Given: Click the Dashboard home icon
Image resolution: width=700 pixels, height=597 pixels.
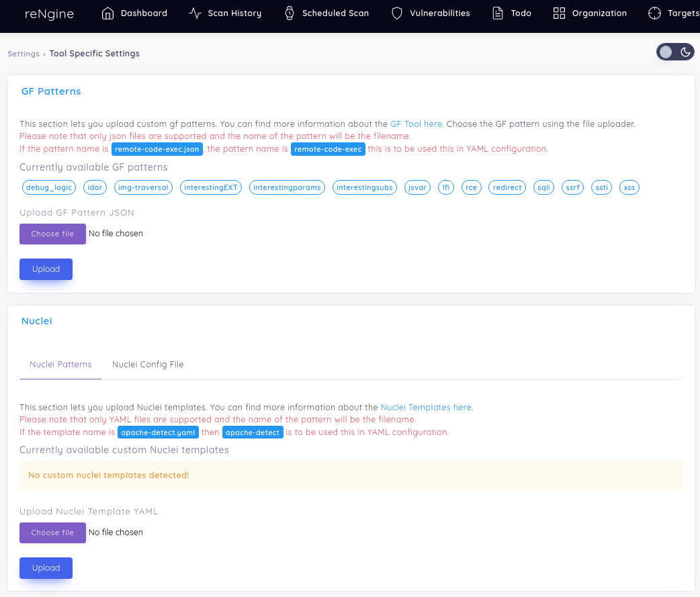Looking at the screenshot, I should pos(107,13).
